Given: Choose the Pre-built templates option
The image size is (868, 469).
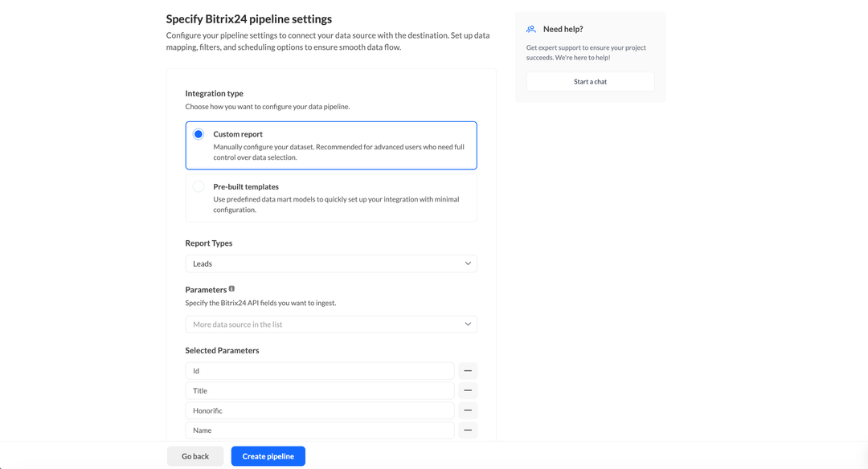Looking at the screenshot, I should coord(199,186).
